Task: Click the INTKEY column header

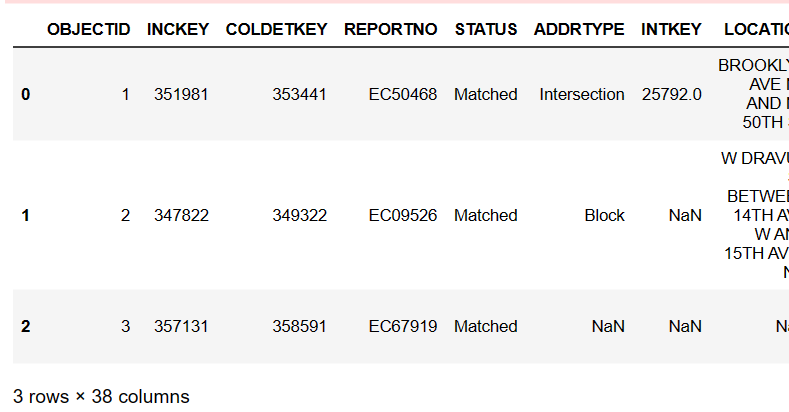Action: tap(671, 29)
